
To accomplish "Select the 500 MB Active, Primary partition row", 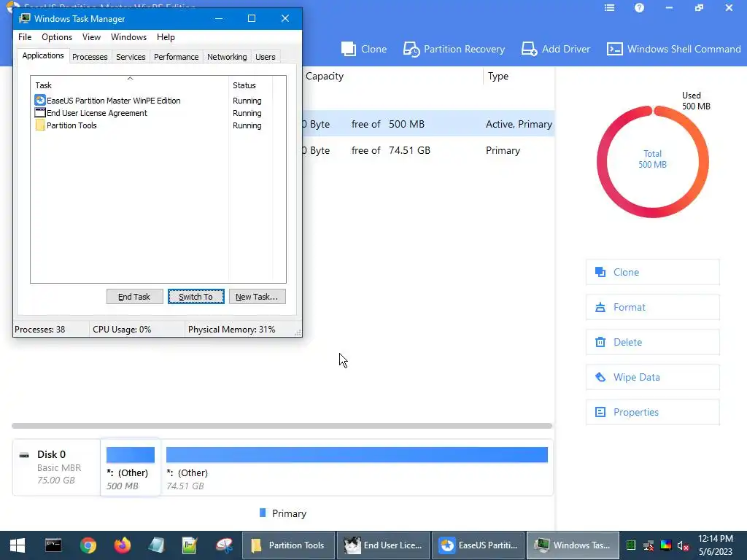I will (427, 124).
